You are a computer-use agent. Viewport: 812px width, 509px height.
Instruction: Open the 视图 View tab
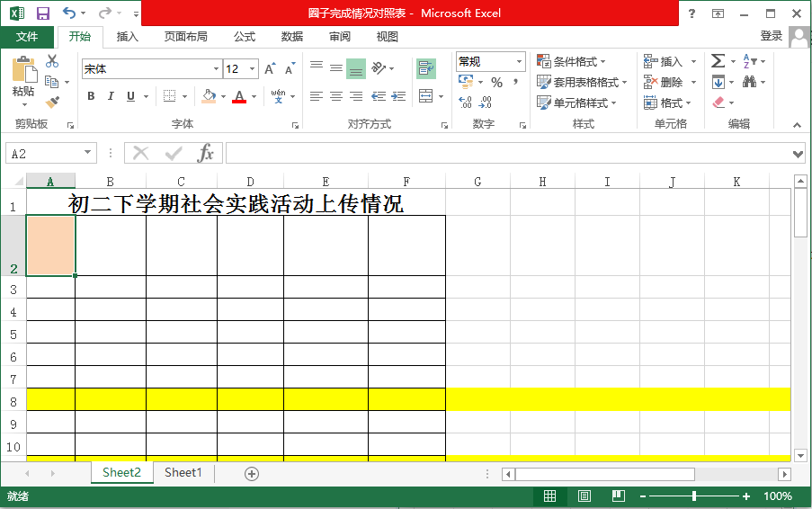[x=388, y=36]
